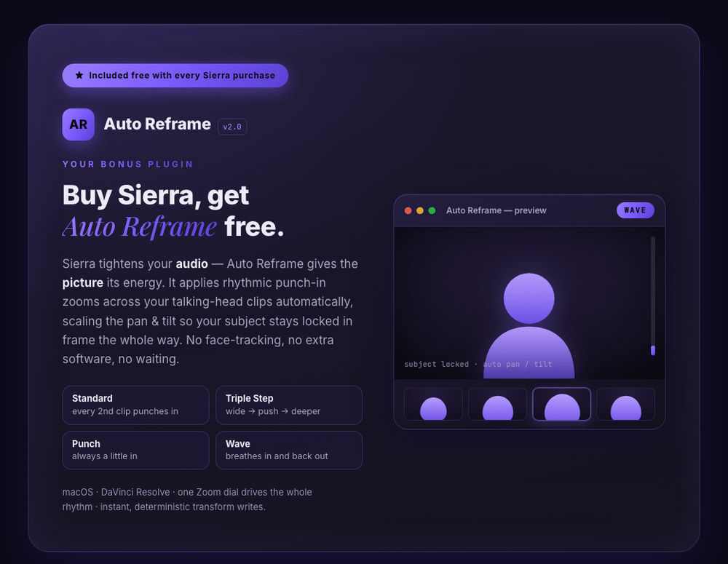
Task: Click the WAVE pill in the preview title bar
Action: pyautogui.click(x=635, y=210)
